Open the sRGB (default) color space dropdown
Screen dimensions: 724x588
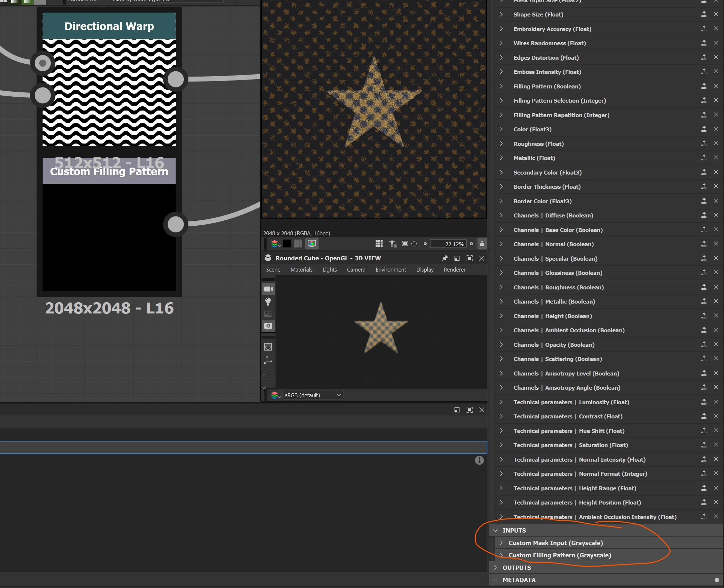(x=313, y=395)
